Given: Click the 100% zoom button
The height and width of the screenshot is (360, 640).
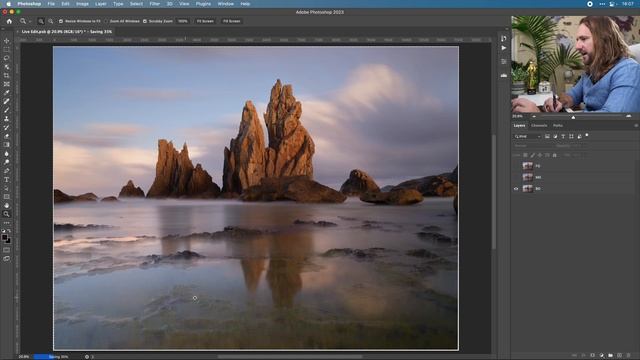Looking at the screenshot, I should pos(183,21).
